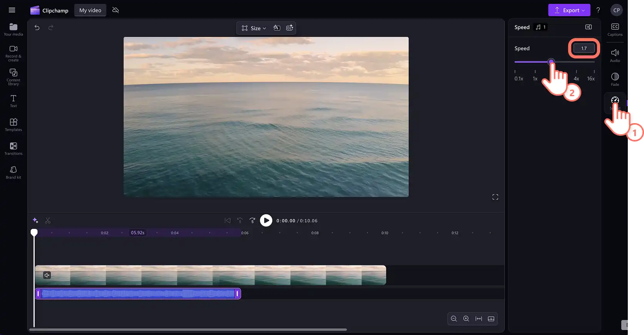Open the Transitions panel
644x335 pixels.
coord(13,148)
